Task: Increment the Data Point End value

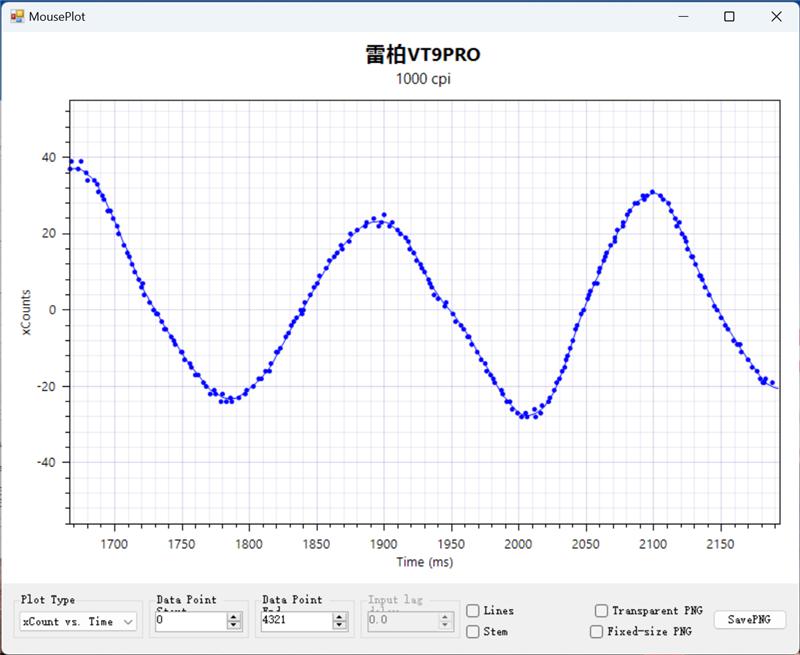Action: [x=340, y=617]
